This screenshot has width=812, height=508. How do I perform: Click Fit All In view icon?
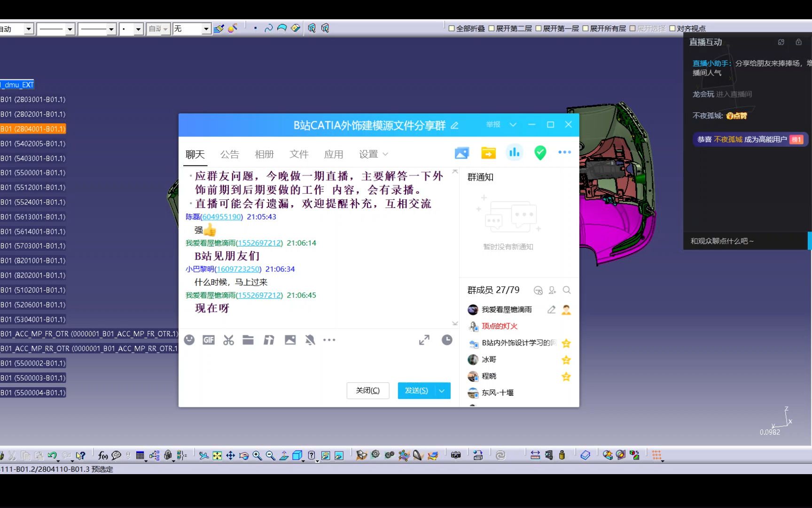pyautogui.click(x=217, y=455)
